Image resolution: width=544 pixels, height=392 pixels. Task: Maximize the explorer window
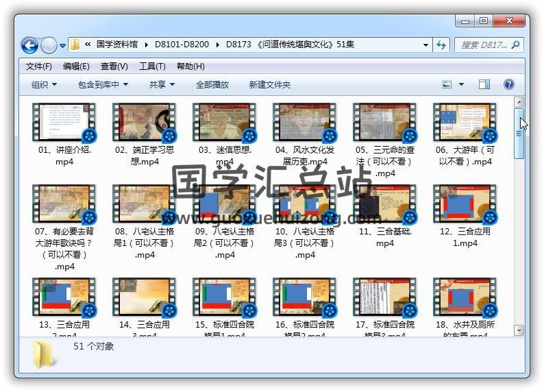[x=484, y=21]
